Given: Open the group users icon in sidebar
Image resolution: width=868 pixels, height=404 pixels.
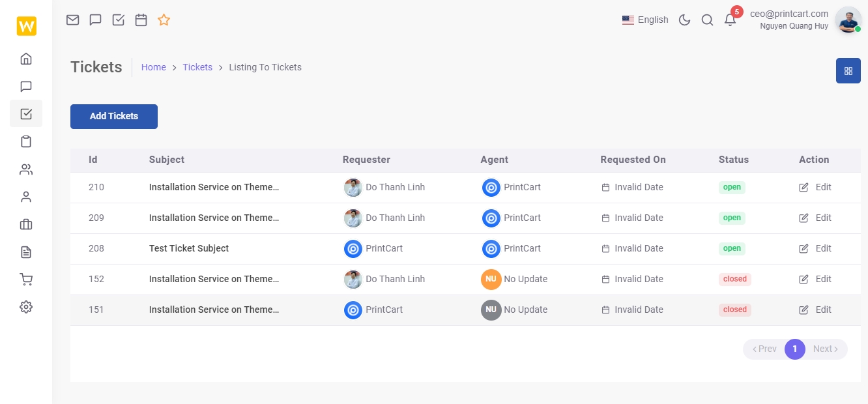Looking at the screenshot, I should [26, 169].
